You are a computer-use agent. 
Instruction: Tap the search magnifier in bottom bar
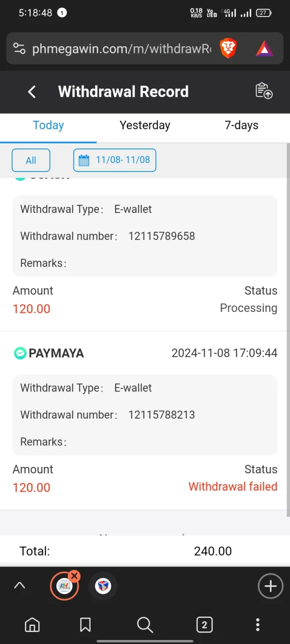[145, 625]
